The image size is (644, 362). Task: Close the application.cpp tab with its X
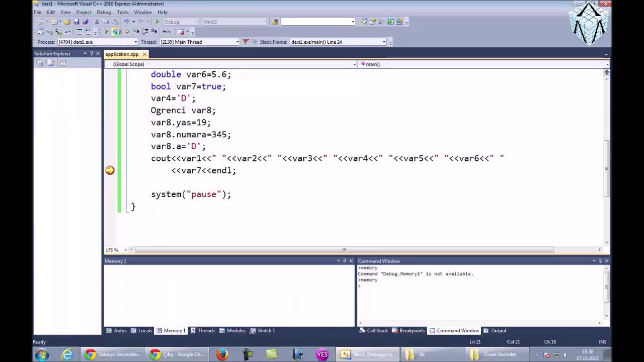click(144, 54)
